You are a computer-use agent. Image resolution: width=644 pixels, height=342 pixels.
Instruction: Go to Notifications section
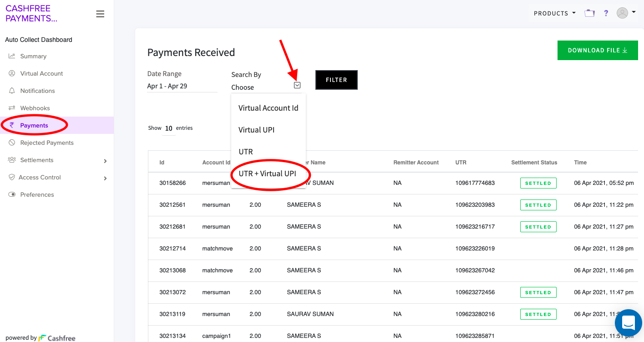click(37, 91)
